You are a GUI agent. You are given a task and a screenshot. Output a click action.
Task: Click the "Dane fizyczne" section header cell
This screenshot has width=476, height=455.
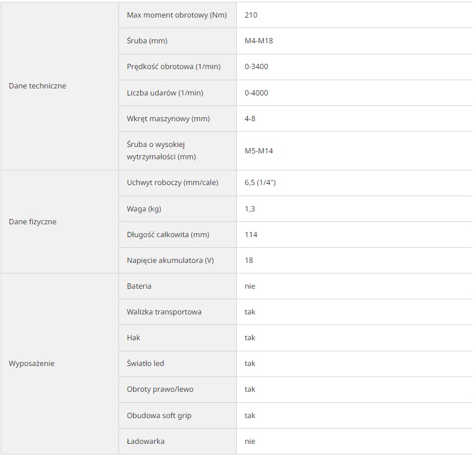(33, 222)
